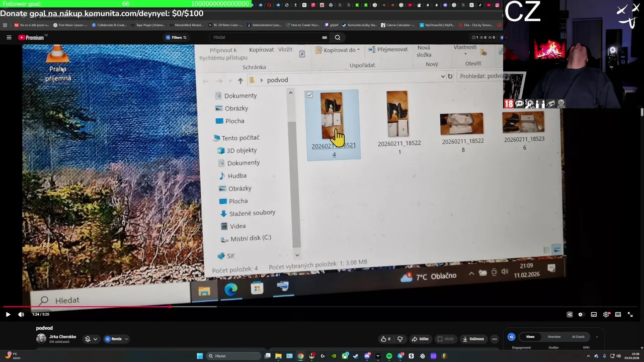Viewport: 644px width, 362px height.
Task: Click the YouTube search magnifier button
Action: tap(338, 37)
